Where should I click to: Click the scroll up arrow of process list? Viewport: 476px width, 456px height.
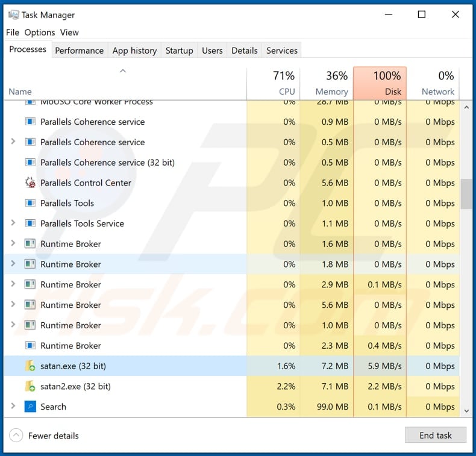(x=466, y=107)
